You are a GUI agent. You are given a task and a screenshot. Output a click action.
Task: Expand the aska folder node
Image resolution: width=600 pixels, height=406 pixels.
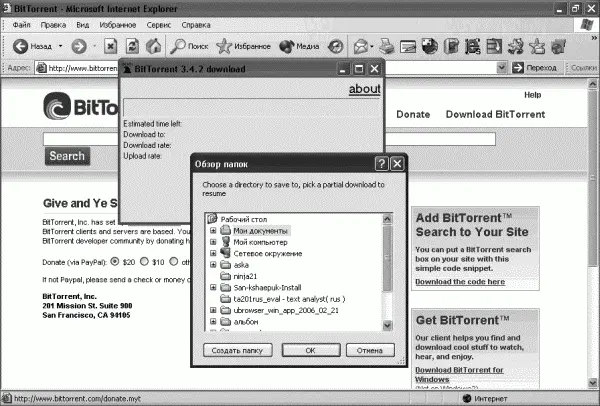tap(214, 265)
